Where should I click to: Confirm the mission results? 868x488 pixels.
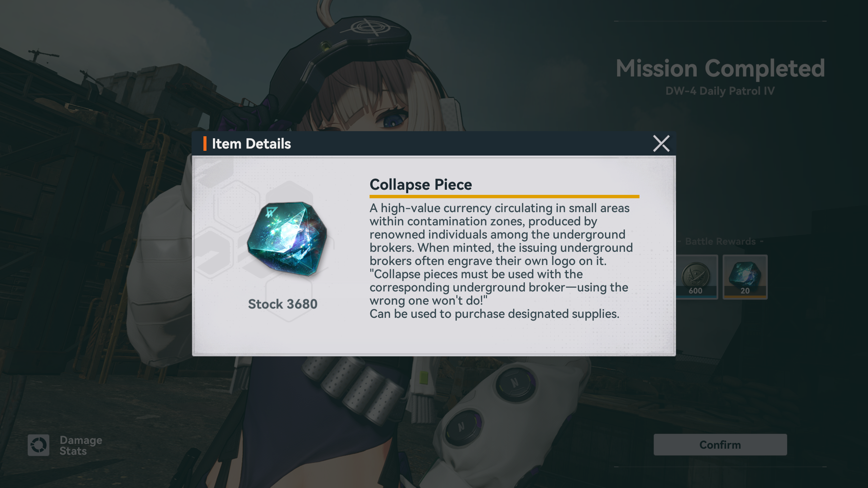[x=720, y=445]
